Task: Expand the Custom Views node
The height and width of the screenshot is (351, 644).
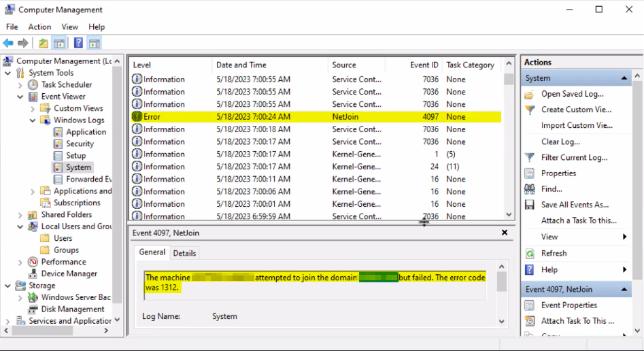Action: 33,109
